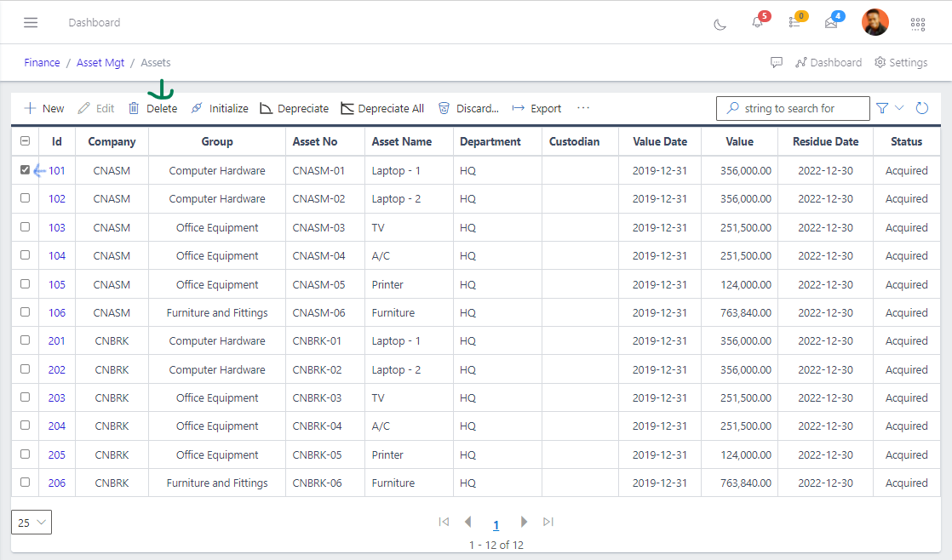The image size is (952, 560).
Task: Open the page size dropdown showing 25
Action: (31, 522)
